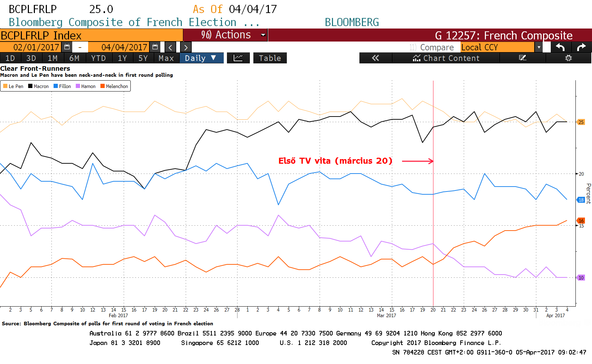The height and width of the screenshot is (364, 592).
Task: Open the chart annotate pencil tool
Action: [523, 58]
